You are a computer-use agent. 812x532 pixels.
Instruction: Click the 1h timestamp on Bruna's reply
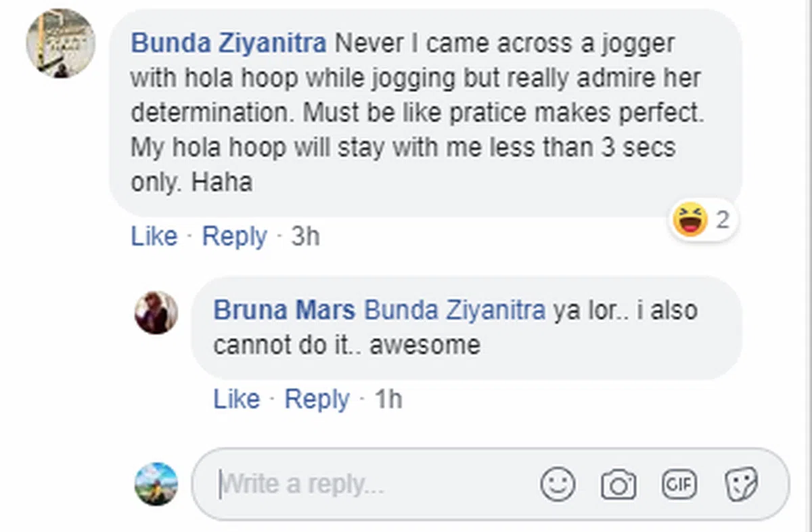coord(388,399)
